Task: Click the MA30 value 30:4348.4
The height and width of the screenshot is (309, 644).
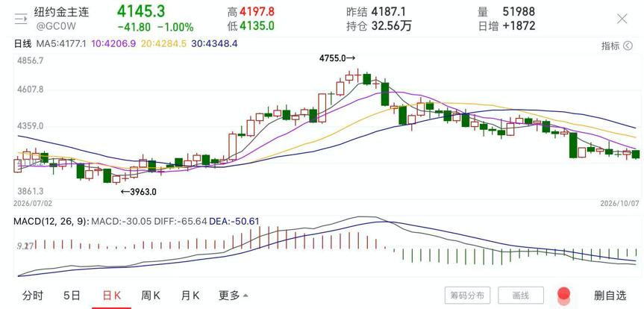Action: click(x=214, y=43)
